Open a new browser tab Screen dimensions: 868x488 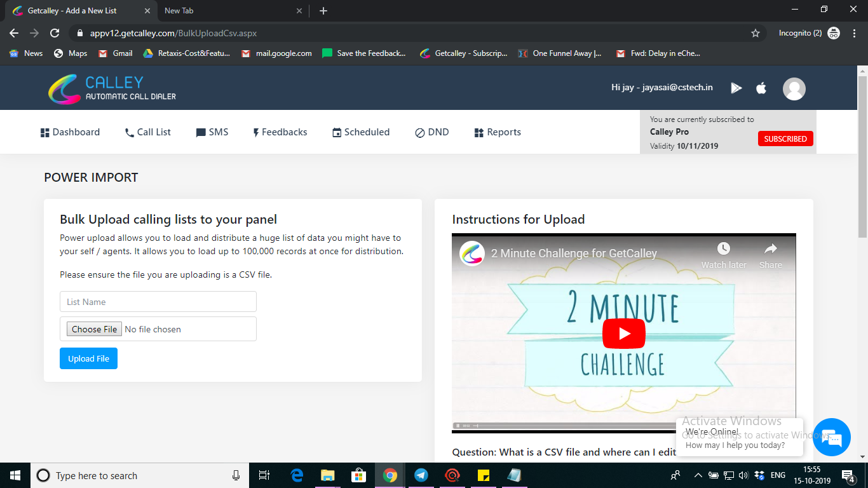coord(323,11)
